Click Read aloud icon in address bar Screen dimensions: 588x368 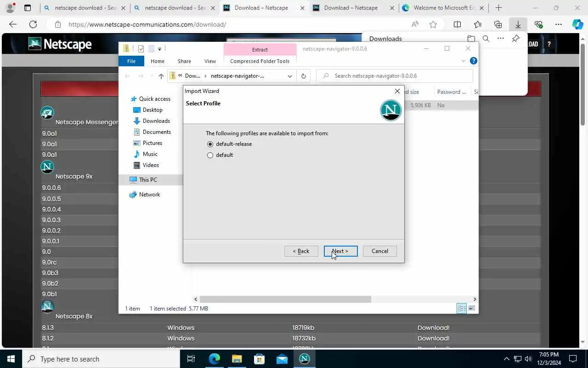tap(415, 24)
